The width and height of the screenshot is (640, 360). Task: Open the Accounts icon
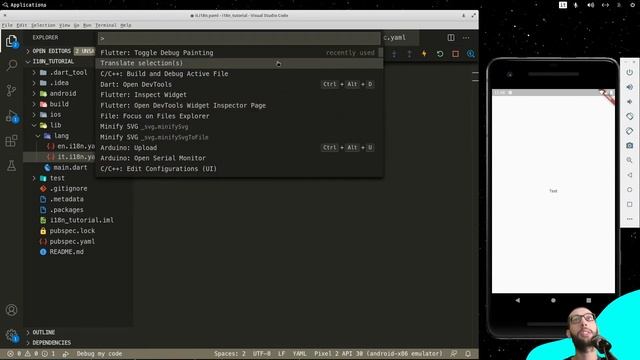11,310
